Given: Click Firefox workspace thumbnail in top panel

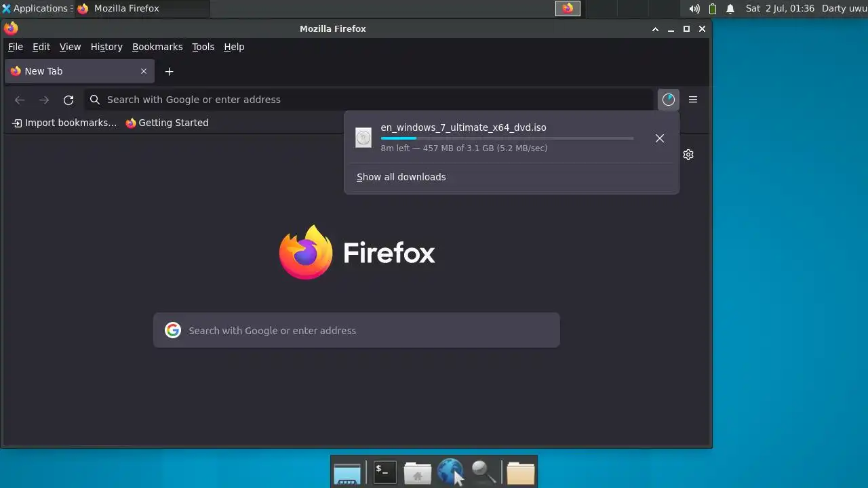Looking at the screenshot, I should pos(568,8).
